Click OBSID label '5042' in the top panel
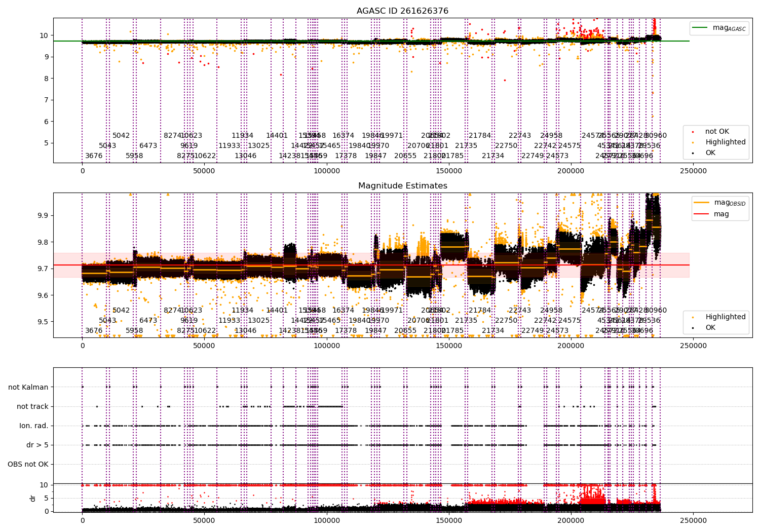The image size is (760, 532). pyautogui.click(x=121, y=136)
